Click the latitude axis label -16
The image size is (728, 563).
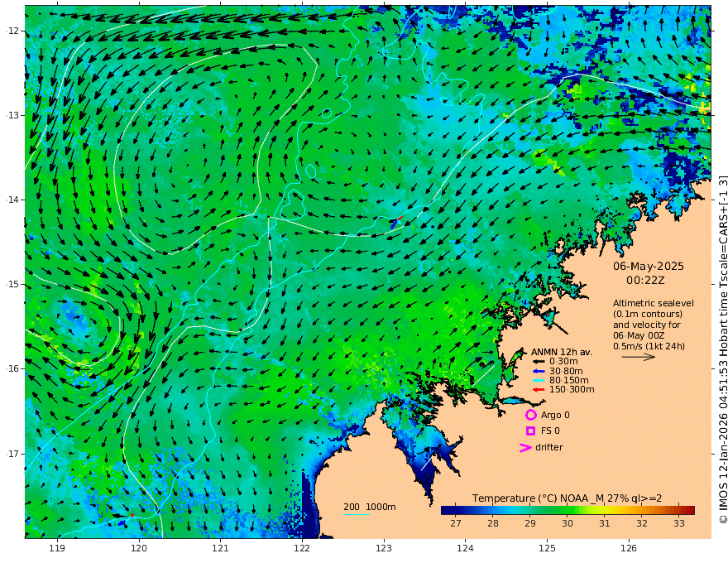12,368
